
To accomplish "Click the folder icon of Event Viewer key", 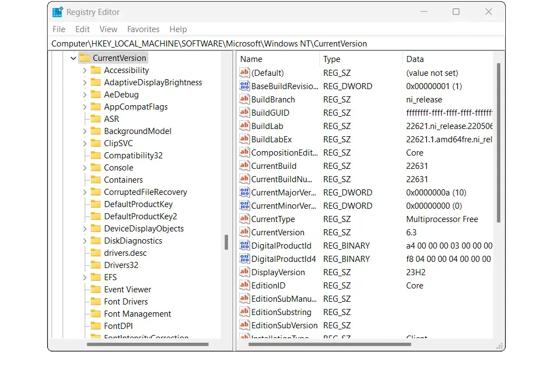I will (96, 289).
